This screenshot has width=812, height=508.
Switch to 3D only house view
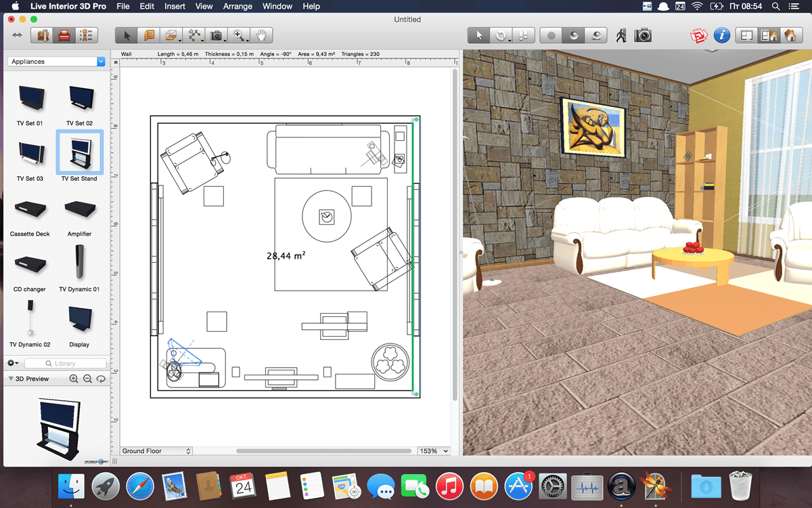coord(790,35)
